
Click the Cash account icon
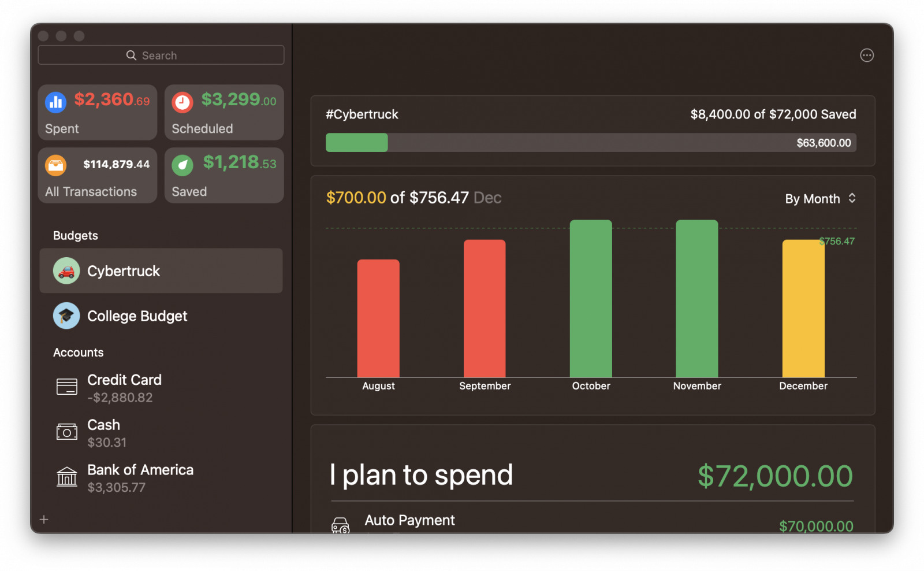67,431
